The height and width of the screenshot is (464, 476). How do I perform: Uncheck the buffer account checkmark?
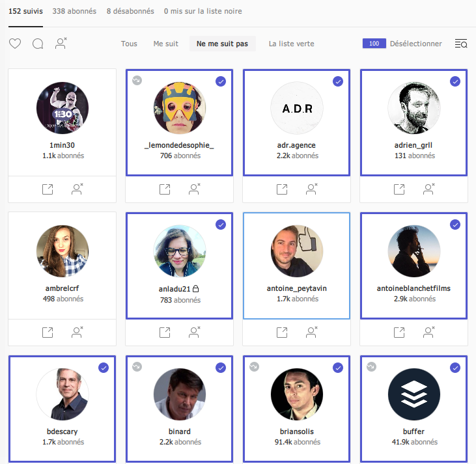point(455,368)
